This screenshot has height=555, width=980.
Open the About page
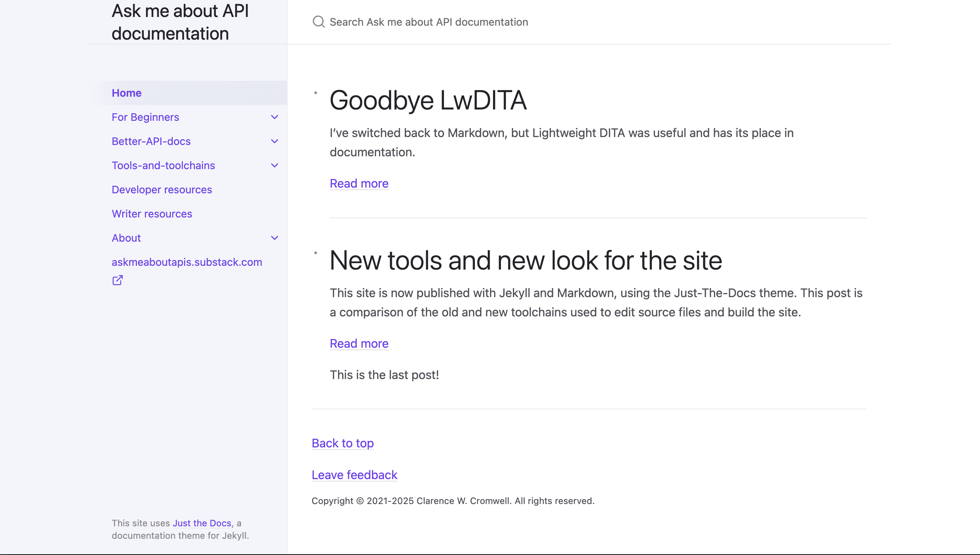point(126,238)
